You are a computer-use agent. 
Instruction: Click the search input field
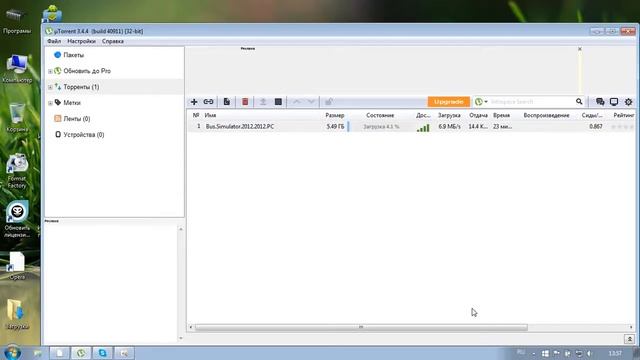coord(531,102)
